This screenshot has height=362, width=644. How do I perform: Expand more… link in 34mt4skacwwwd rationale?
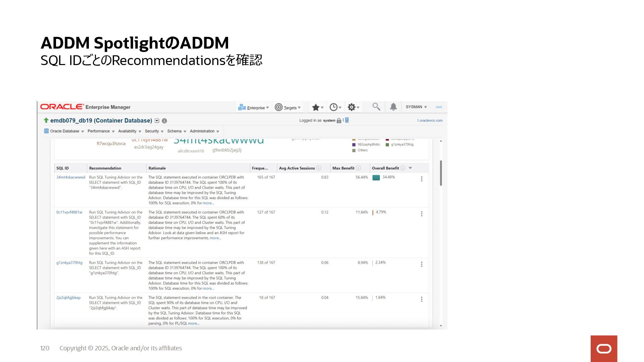[x=208, y=203]
